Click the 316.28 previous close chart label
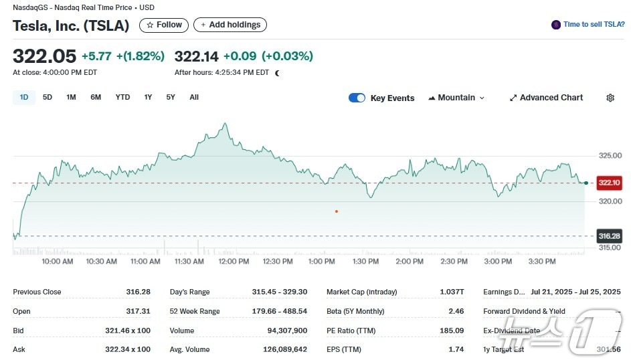631x364 pixels. click(x=609, y=236)
